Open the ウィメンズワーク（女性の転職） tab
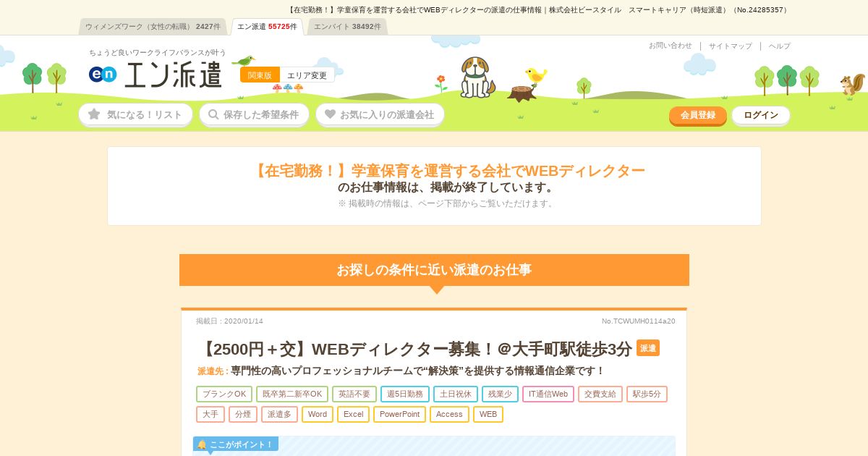Image resolution: width=868 pixels, height=456 pixels. click(x=153, y=27)
